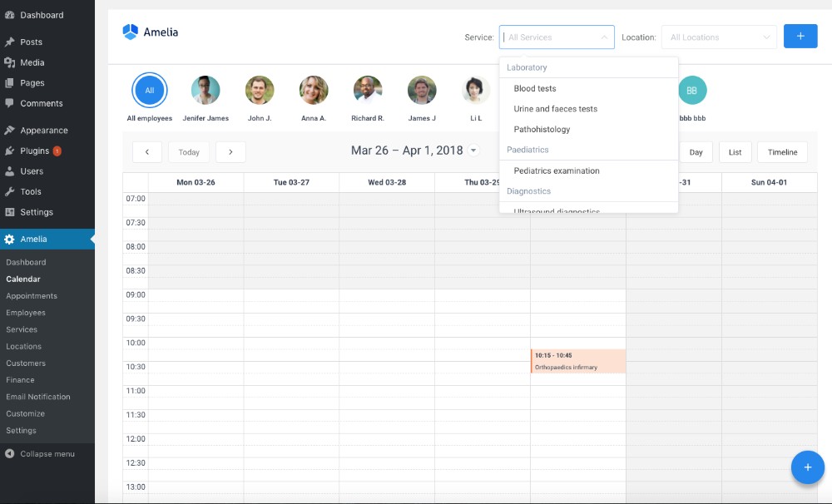Select the All employees filter

150,91
